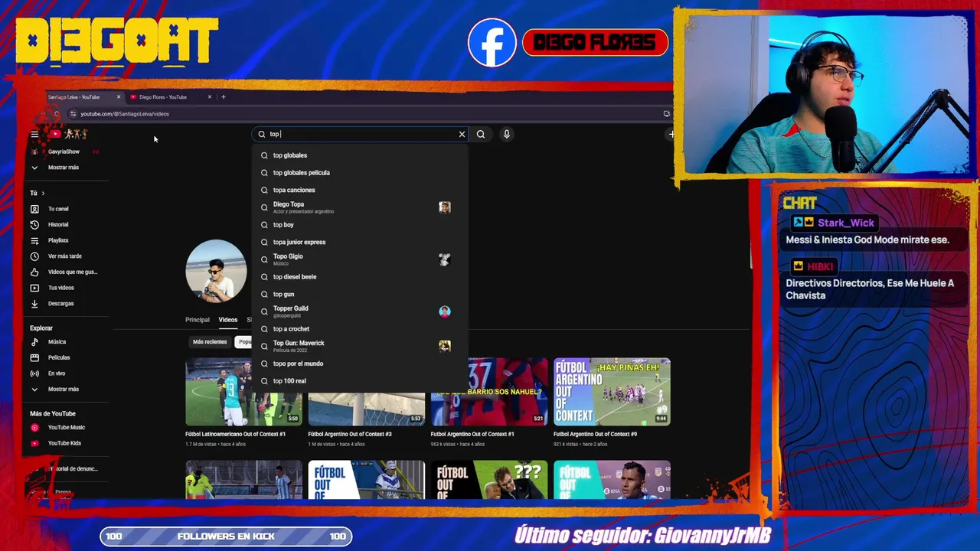
Task: Click the install/cast icon in address bar
Action: pyautogui.click(x=666, y=113)
